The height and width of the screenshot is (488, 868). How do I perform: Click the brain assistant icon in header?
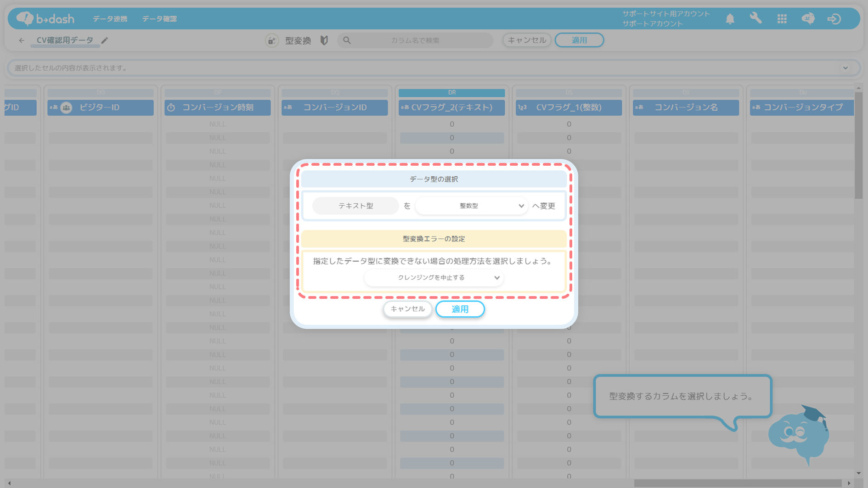(808, 19)
